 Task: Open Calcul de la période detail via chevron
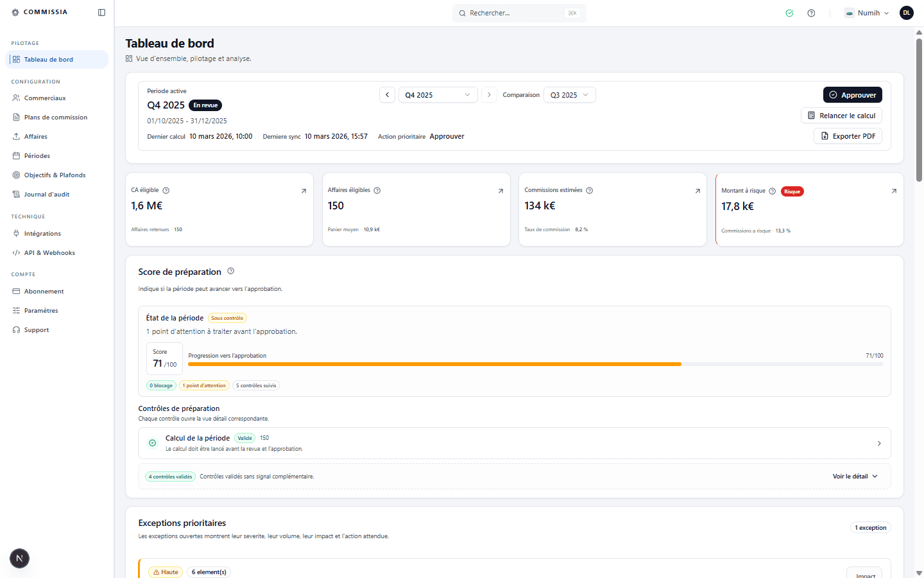879,443
